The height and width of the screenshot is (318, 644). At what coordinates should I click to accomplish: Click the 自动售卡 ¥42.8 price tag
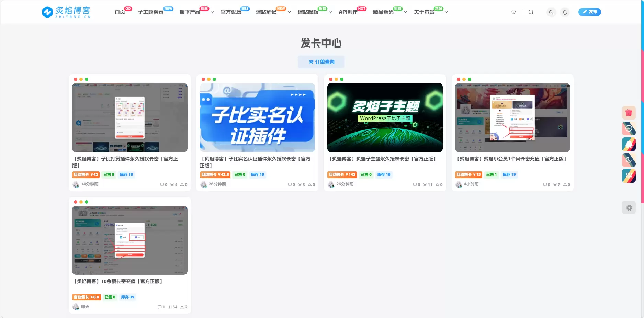coord(215,174)
